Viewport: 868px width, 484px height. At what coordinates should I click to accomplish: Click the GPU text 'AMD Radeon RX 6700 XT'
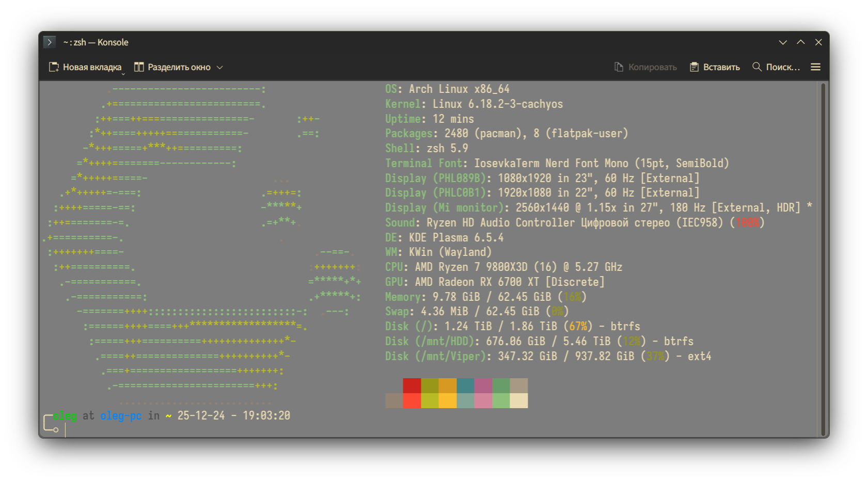point(477,282)
